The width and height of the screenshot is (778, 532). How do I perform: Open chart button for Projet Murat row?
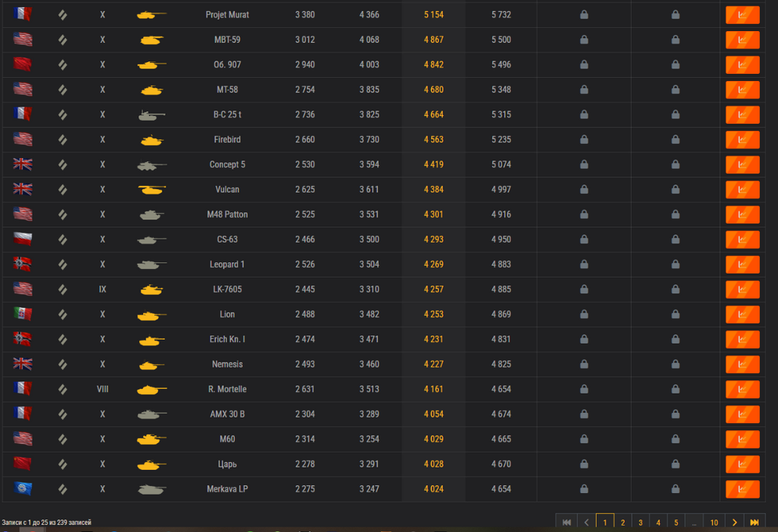[x=742, y=15]
